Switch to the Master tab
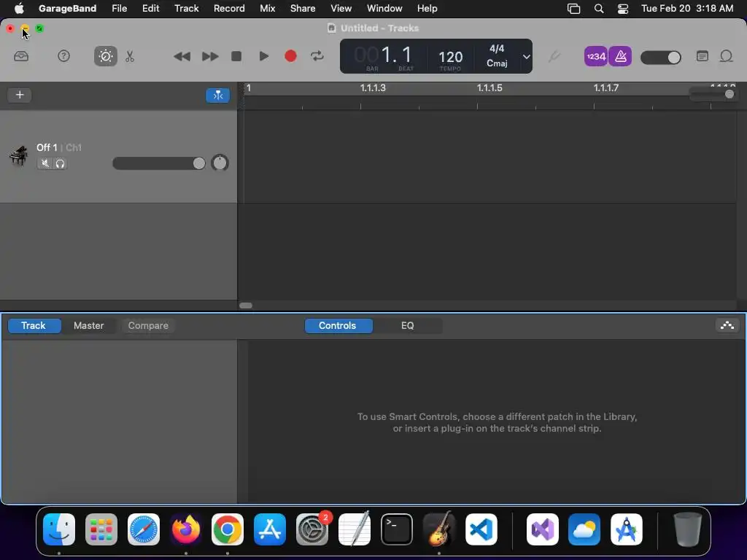Viewport: 747px width, 560px height. tap(88, 326)
